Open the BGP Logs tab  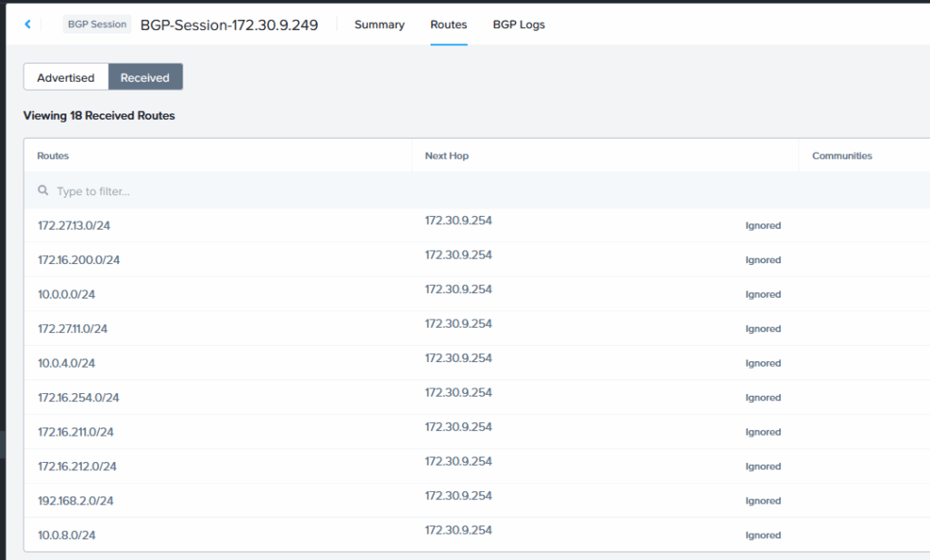519,25
